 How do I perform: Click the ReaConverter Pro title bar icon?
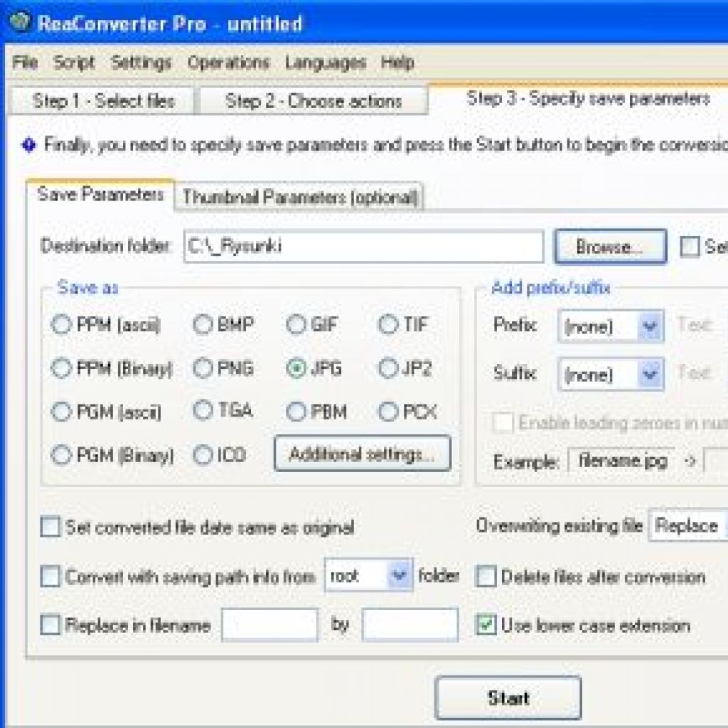click(x=19, y=21)
